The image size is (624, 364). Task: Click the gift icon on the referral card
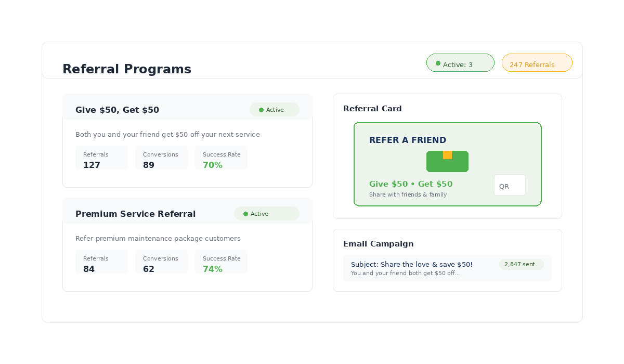(x=447, y=161)
